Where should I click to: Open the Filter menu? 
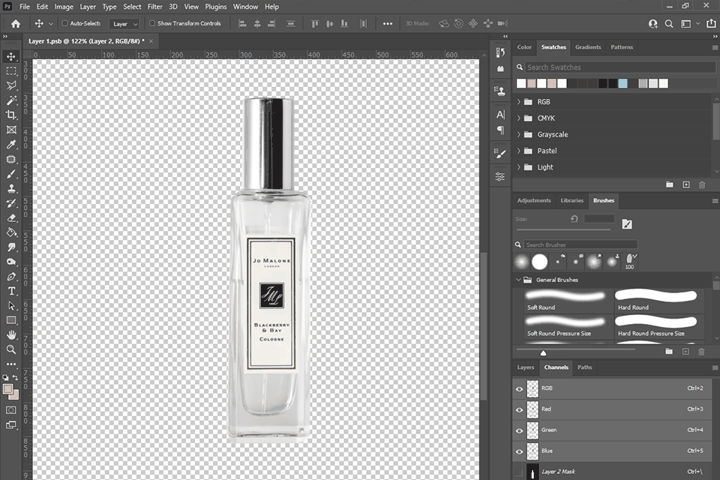pos(155,7)
